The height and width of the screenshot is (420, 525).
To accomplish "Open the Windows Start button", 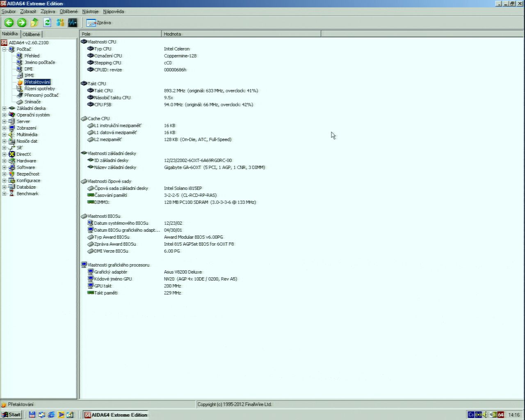I will click(x=11, y=415).
